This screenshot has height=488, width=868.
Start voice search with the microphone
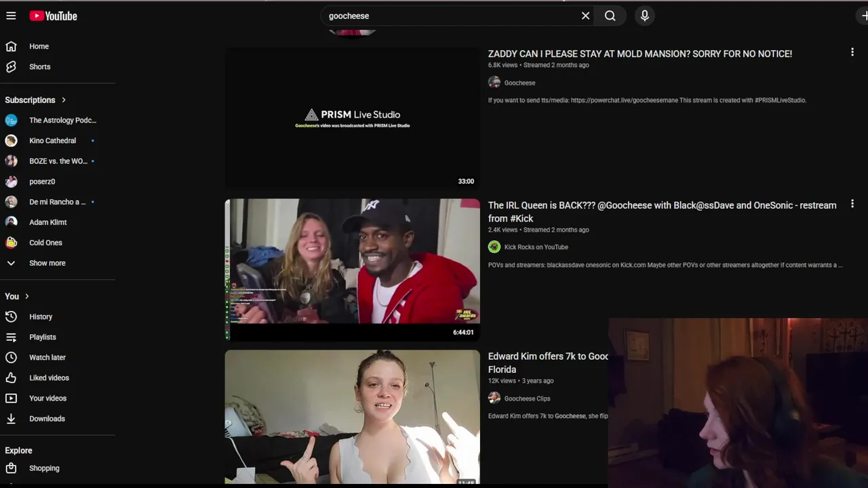coord(645,16)
